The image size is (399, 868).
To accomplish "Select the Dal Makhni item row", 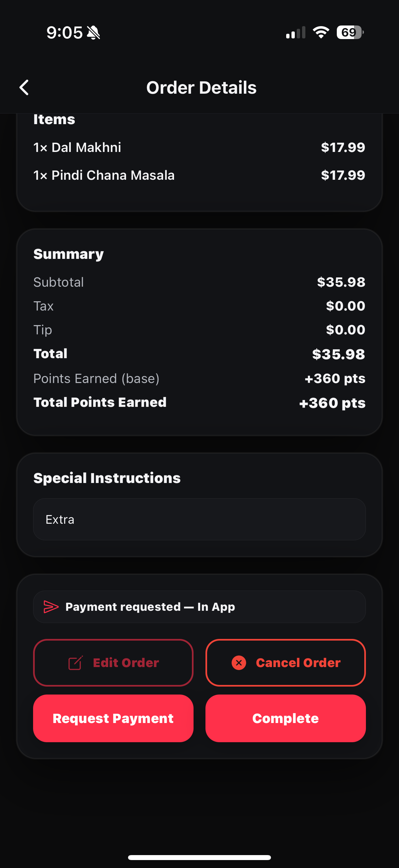I will click(x=199, y=147).
